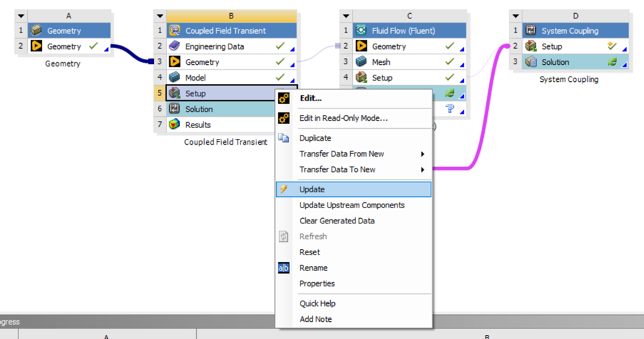
Task: Click the greyed Refresh icon in the menu
Action: tap(284, 237)
